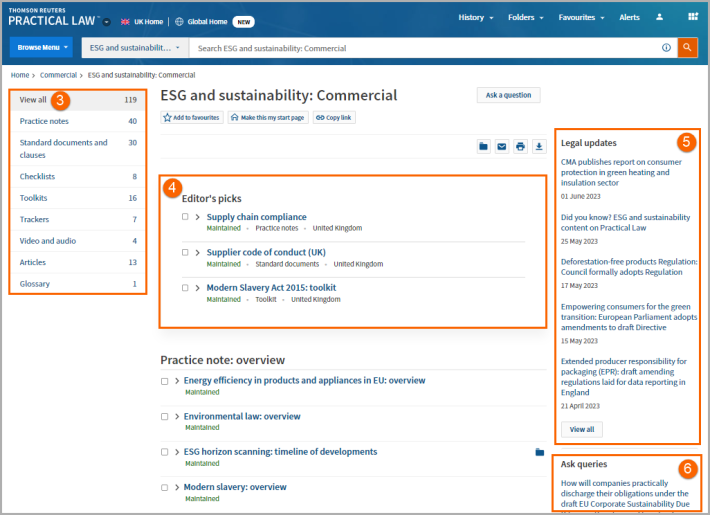Tick checkbox for Supplier code of conduct (UK)
The height and width of the screenshot is (515, 710).
tap(185, 252)
